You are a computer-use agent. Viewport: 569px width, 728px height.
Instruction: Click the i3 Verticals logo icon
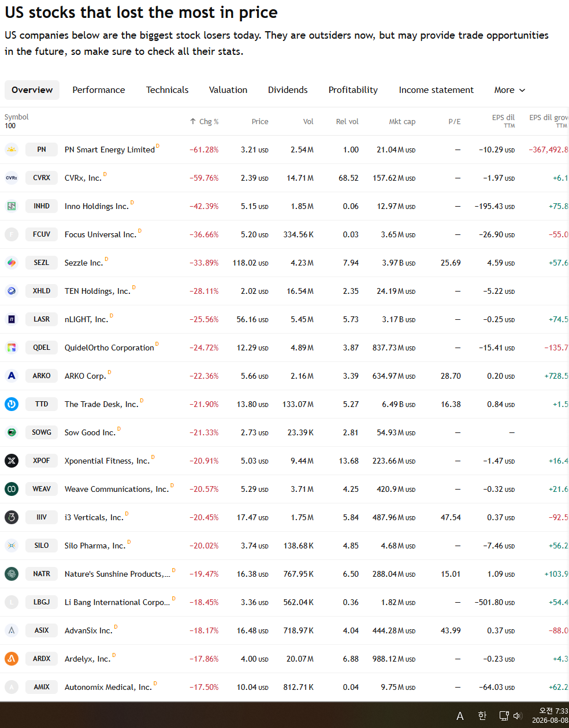click(x=12, y=517)
